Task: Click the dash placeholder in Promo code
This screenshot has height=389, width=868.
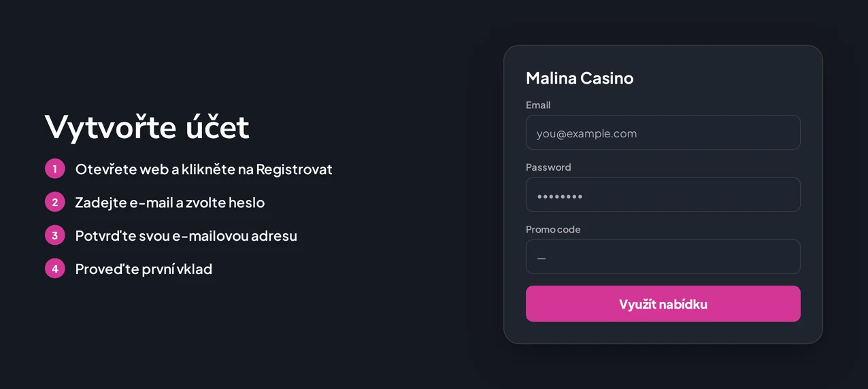Action: coord(541,258)
